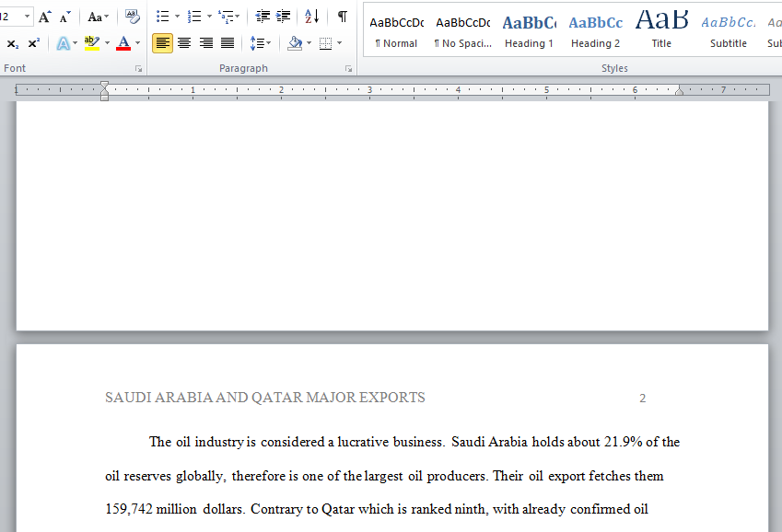Click the figure "159,742" in the document
Viewport: 782px width, 532px height.
pos(129,509)
